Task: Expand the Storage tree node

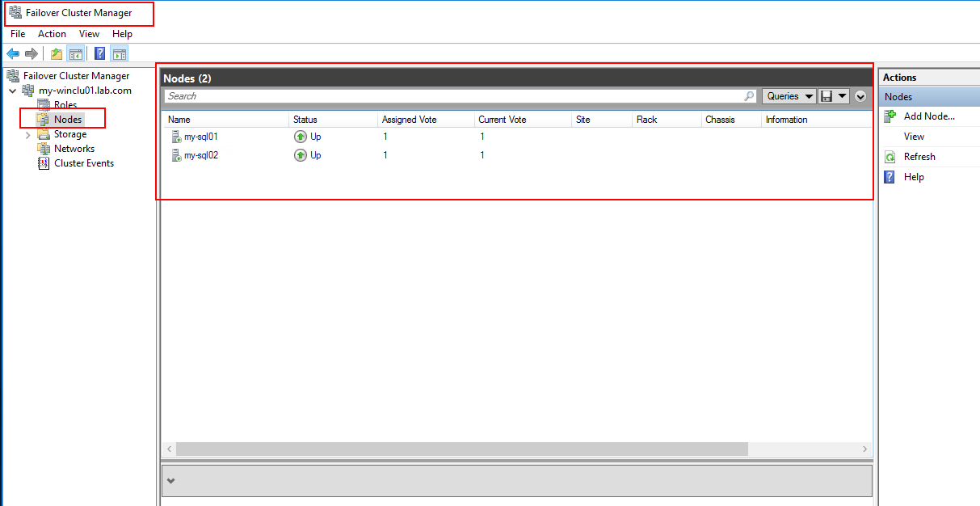Action: pyautogui.click(x=28, y=134)
